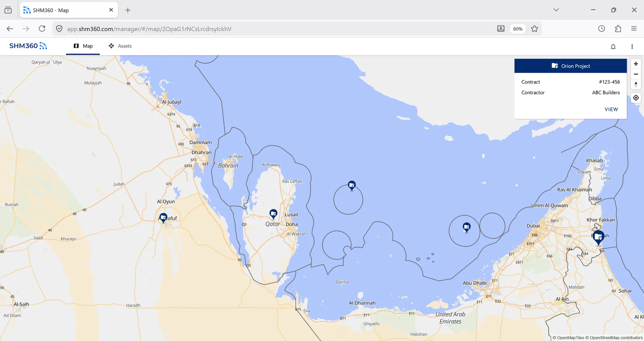644x341 pixels.
Task: Zoom in on the map
Action: (x=636, y=64)
